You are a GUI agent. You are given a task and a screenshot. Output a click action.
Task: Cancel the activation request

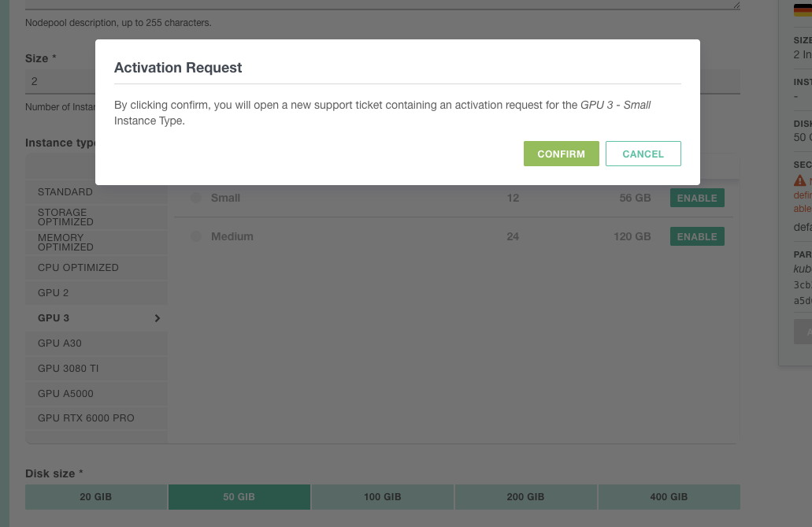point(643,154)
